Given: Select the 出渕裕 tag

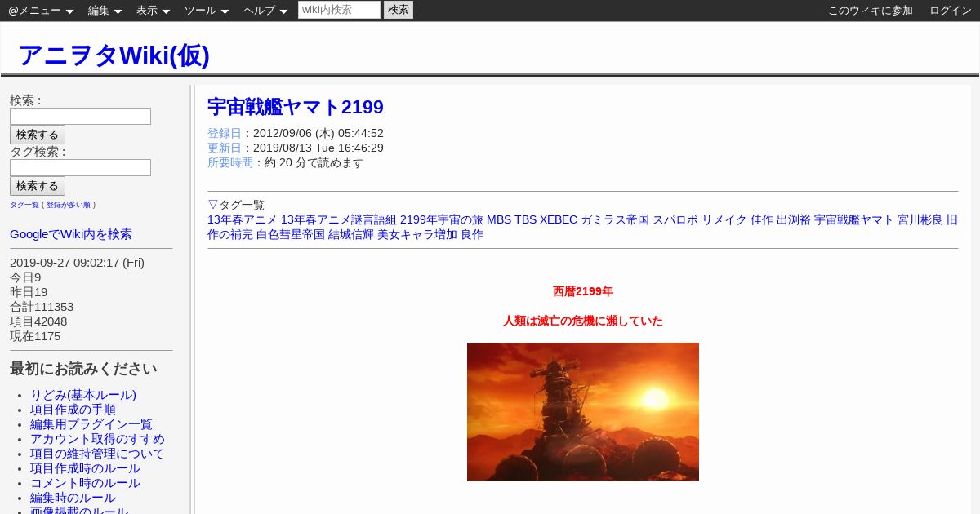Looking at the screenshot, I should (x=794, y=219).
